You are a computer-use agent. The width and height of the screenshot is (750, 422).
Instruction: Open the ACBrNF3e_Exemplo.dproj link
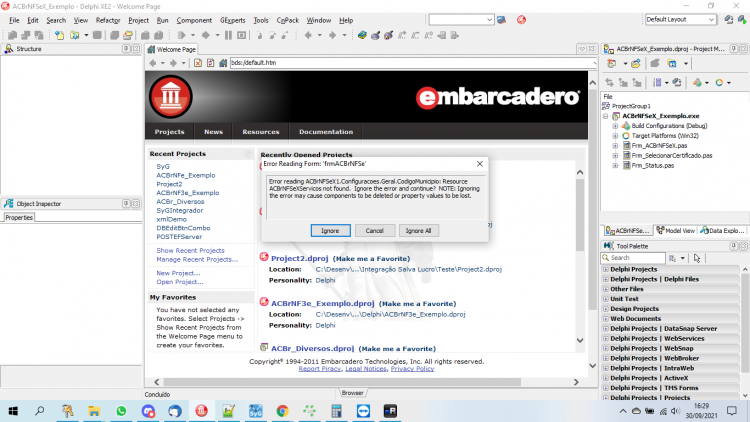click(x=322, y=303)
